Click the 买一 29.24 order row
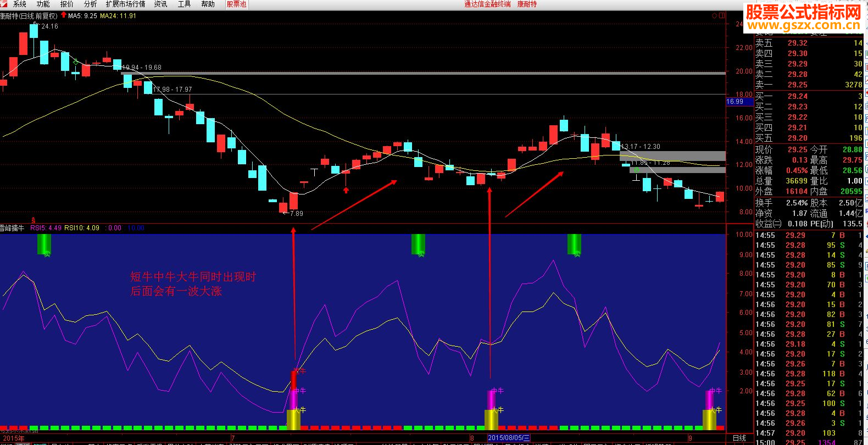Image resolution: width=868 pixels, height=445 pixels. click(809, 96)
